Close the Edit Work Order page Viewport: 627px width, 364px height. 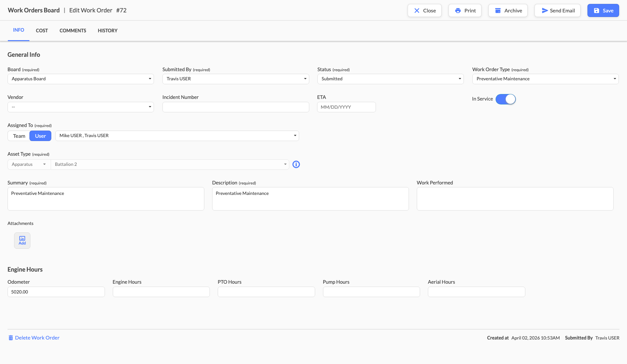tap(425, 10)
